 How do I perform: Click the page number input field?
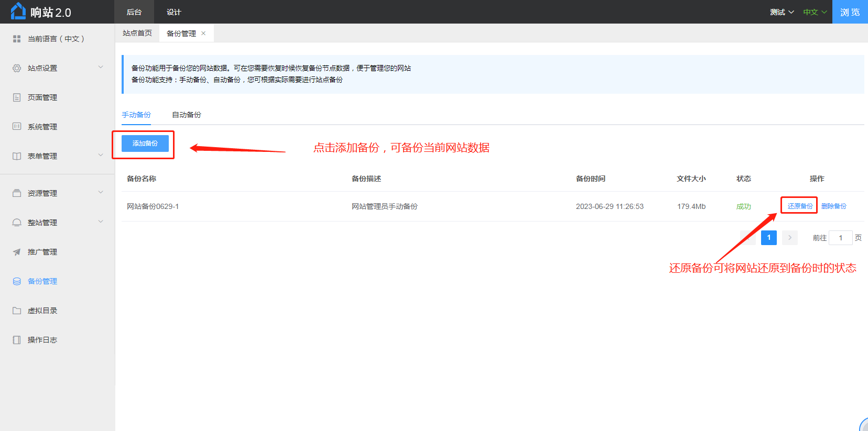point(840,238)
